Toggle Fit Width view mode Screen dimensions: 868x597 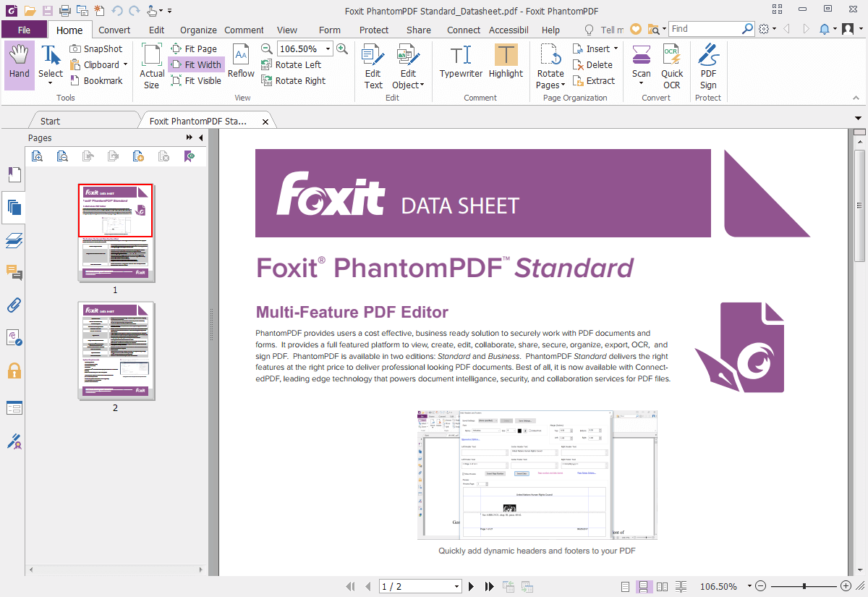point(196,64)
